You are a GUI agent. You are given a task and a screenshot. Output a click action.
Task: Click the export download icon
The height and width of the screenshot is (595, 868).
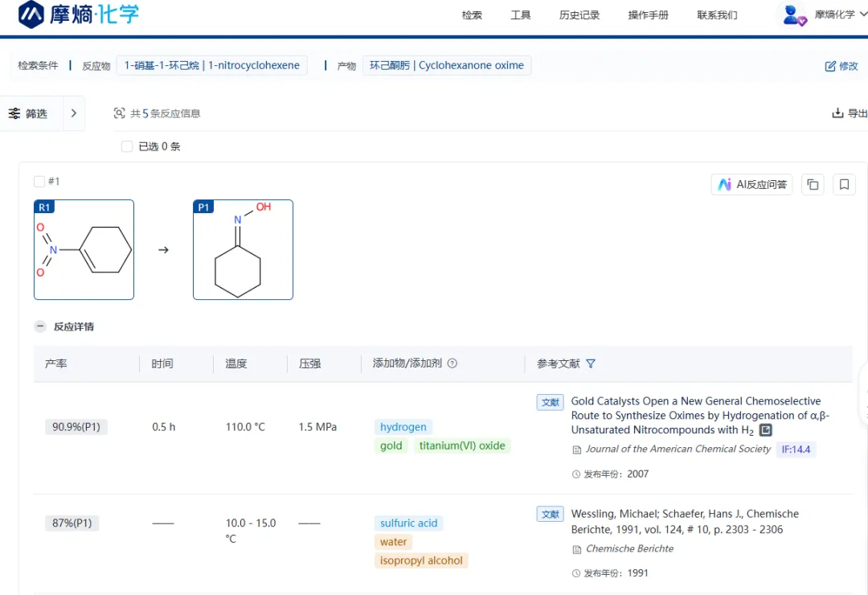click(x=837, y=113)
